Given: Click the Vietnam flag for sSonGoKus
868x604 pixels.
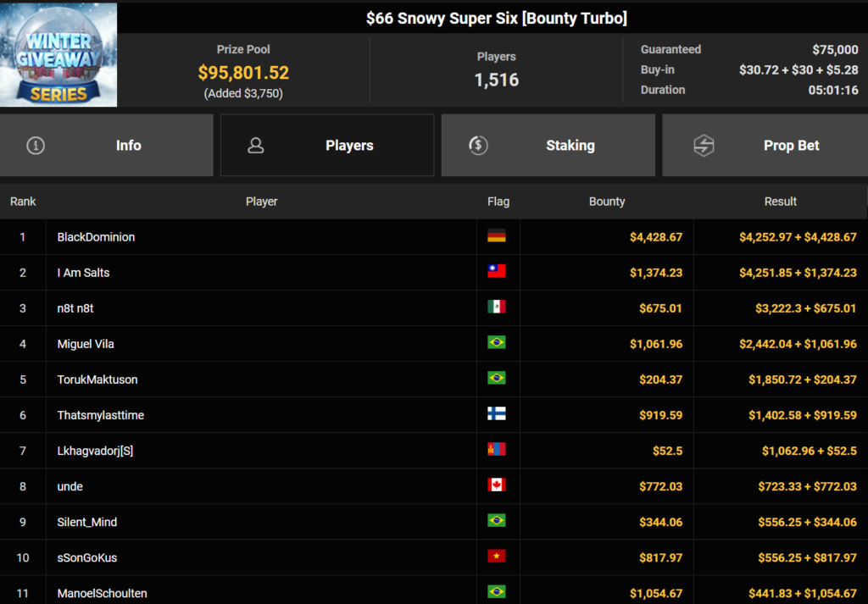Looking at the screenshot, I should (497, 557).
